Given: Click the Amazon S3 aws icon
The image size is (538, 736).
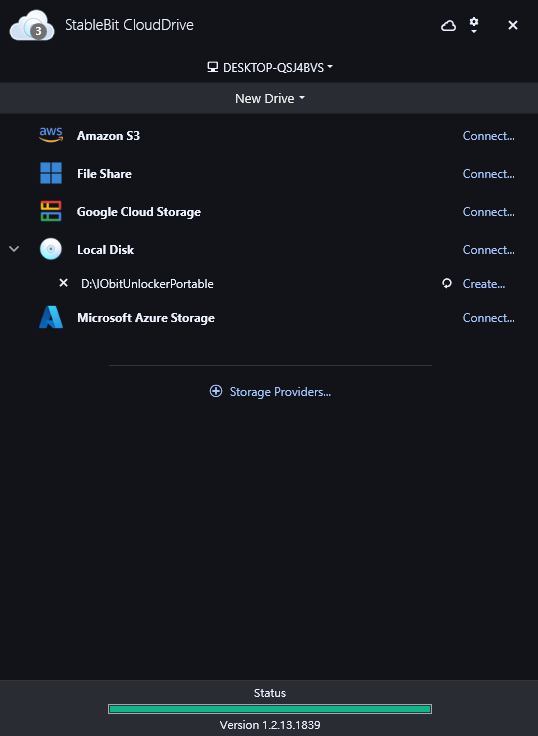Looking at the screenshot, I should coord(51,135).
